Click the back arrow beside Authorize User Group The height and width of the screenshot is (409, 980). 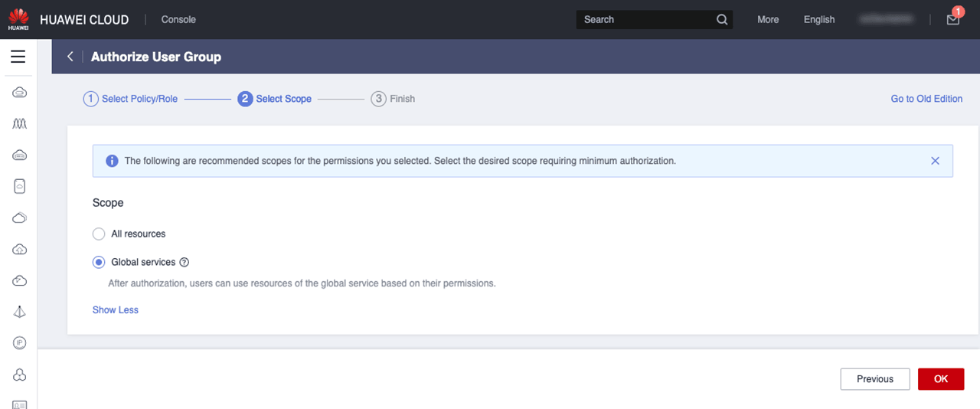[70, 57]
